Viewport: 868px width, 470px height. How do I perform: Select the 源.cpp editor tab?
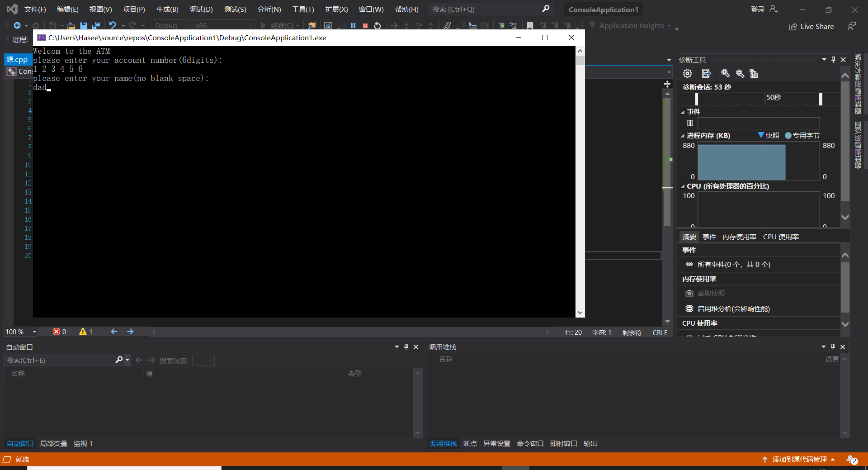[17, 60]
